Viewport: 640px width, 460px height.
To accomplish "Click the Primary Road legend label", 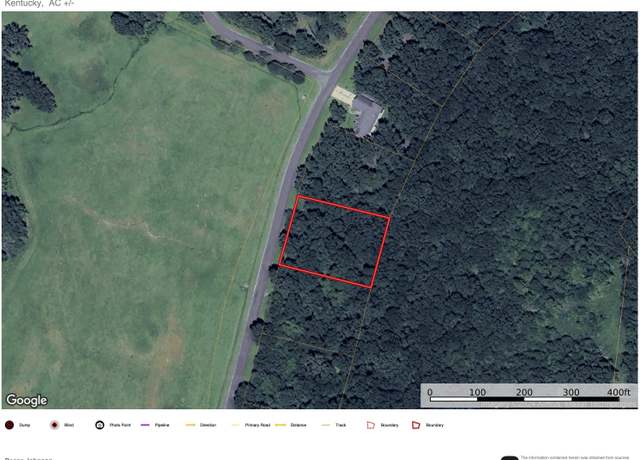I will 257,425.
